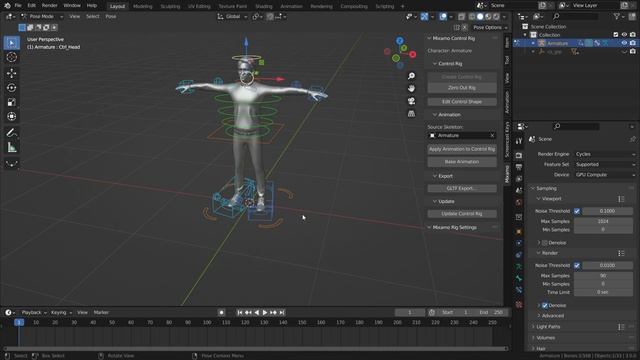Toggle Collection exclude checkbox in outliner
Image resolution: width=640 pixels, height=360 pixels.
click(616, 35)
